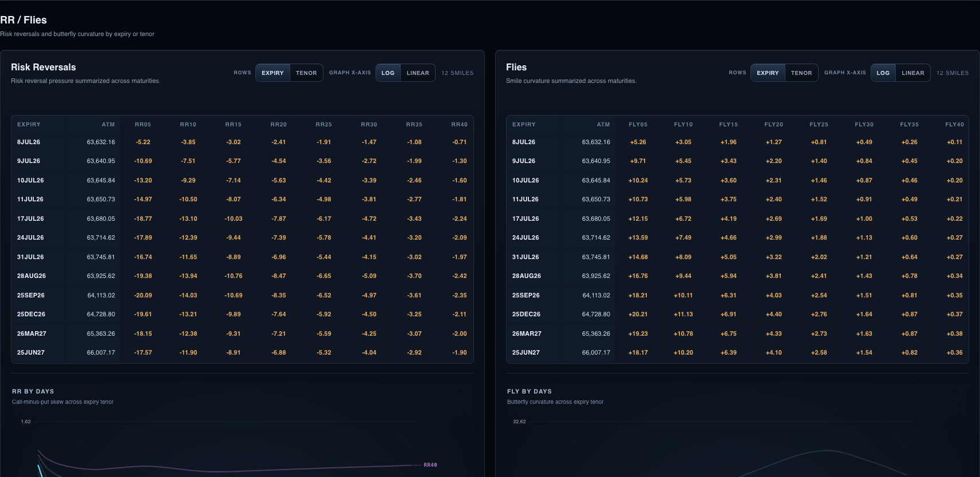This screenshot has width=980, height=477.
Task: Click RR05 value -20.09
Action: 143,295
